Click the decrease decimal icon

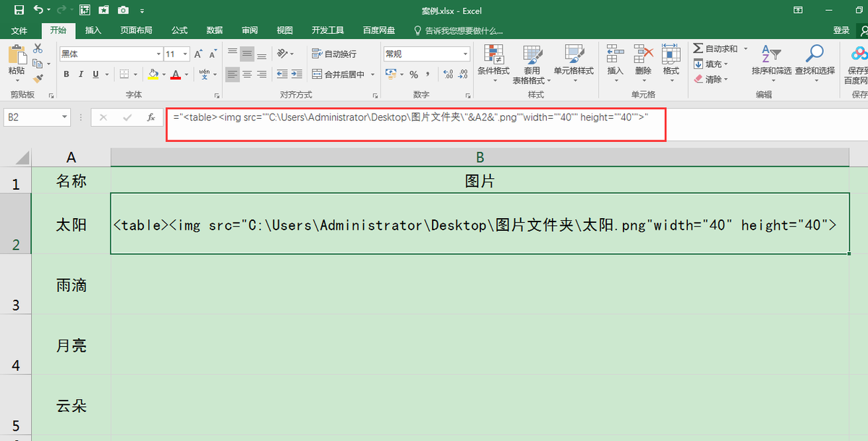(464, 74)
